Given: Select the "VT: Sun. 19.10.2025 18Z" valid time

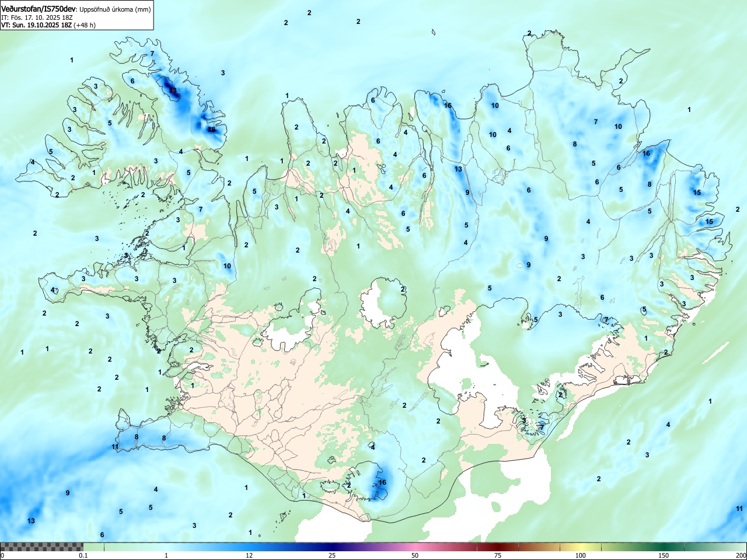Looking at the screenshot, I should [36, 25].
